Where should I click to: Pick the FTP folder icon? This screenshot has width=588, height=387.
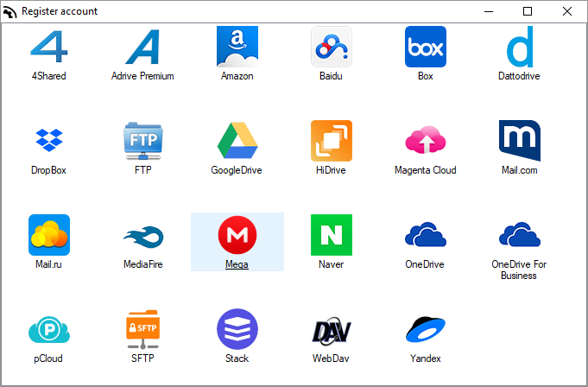[142, 141]
